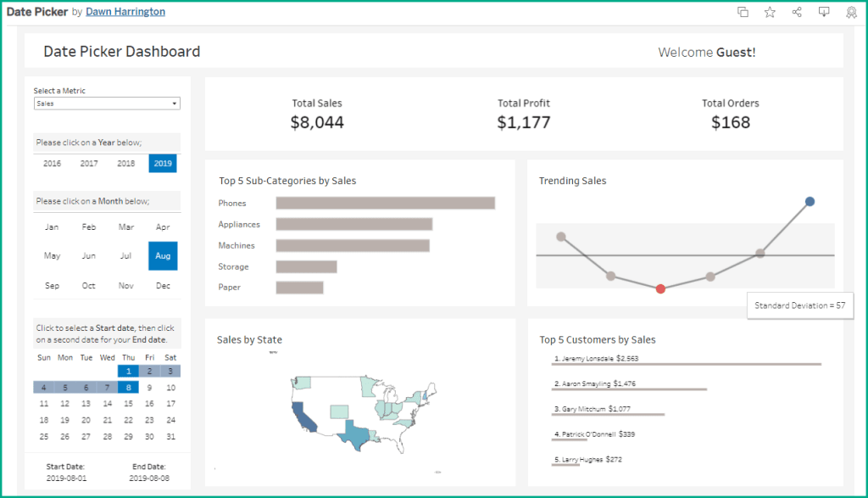Select year 2019
Image resolution: width=868 pixels, height=498 pixels.
[x=163, y=164]
